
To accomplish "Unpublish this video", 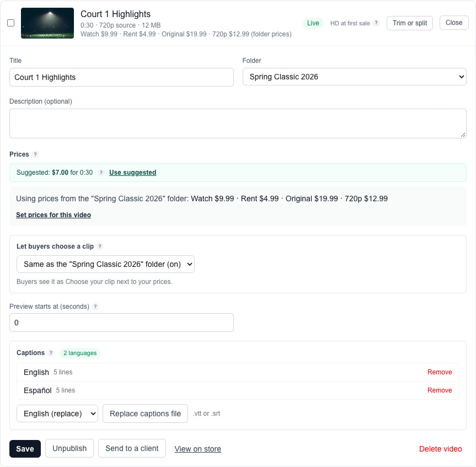I will (69, 448).
